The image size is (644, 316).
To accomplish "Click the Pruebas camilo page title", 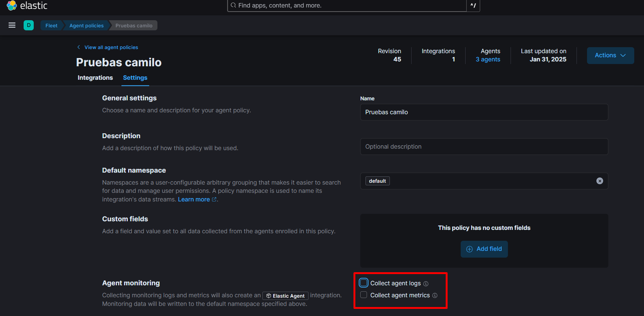I will (119, 62).
